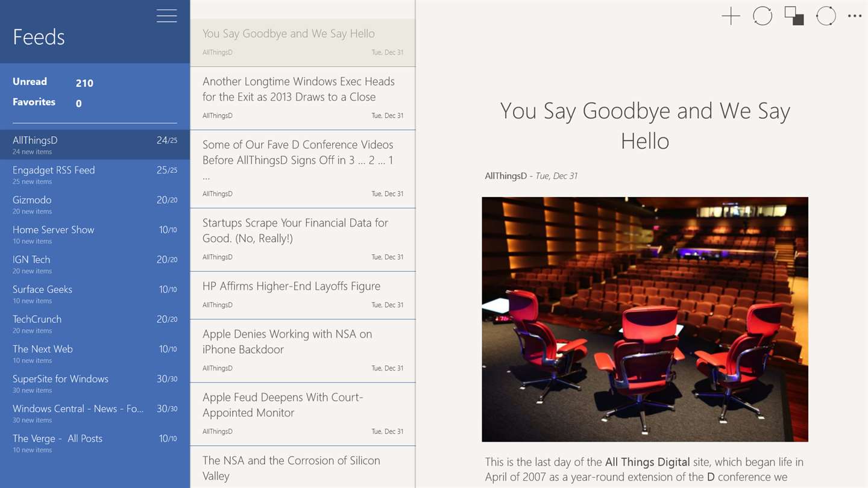Screen dimensions: 868x488
Task: Click the article title "You Say Goodbye" heading
Action: pyautogui.click(x=645, y=125)
